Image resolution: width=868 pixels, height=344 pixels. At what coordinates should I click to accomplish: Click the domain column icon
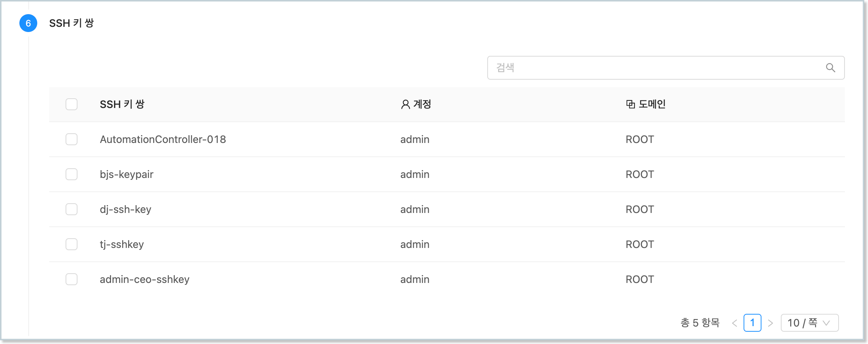[x=630, y=104]
